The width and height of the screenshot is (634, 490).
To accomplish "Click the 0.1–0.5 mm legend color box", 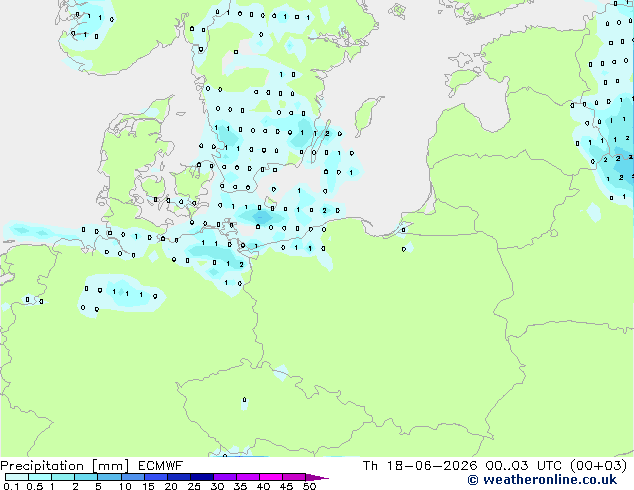I will tap(17, 477).
